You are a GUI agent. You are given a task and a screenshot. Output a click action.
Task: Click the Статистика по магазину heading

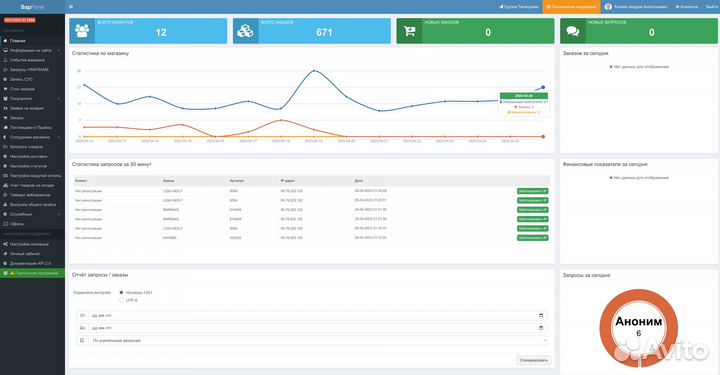pyautogui.click(x=100, y=53)
